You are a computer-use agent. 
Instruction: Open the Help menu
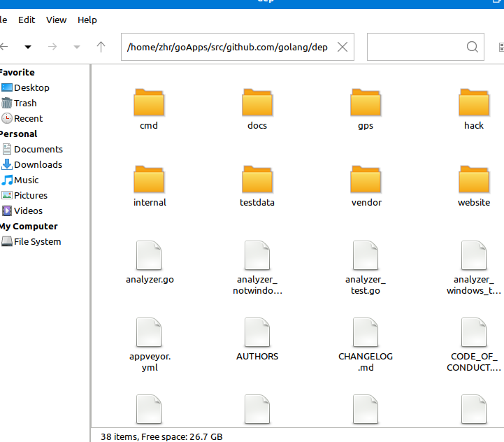point(87,20)
